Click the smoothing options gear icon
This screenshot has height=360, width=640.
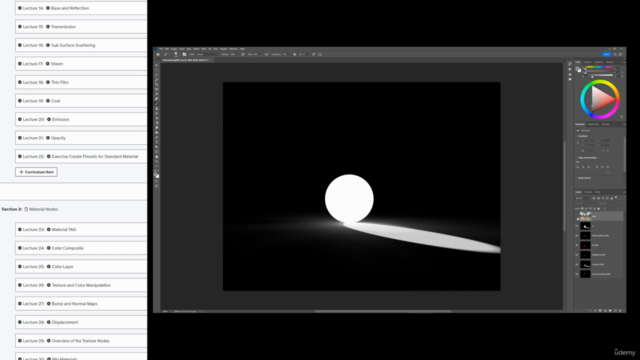[295, 54]
